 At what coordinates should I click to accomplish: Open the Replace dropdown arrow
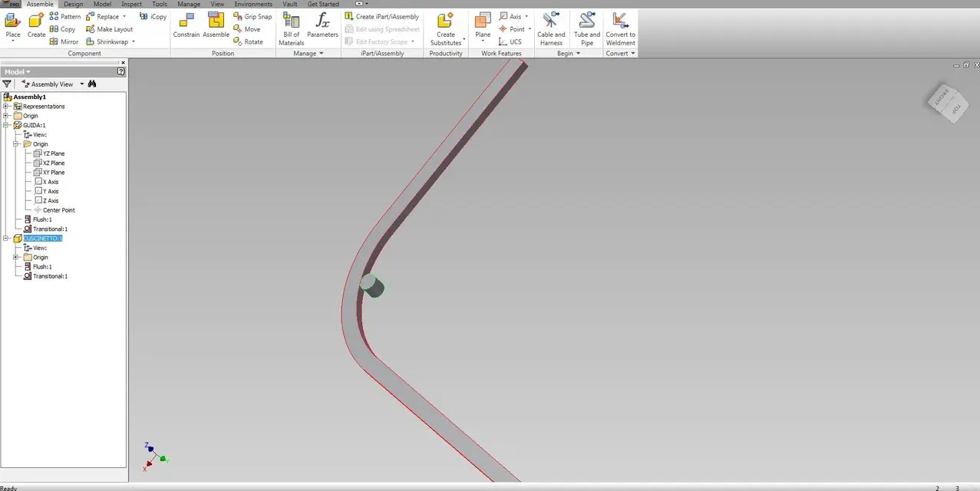pyautogui.click(x=124, y=16)
